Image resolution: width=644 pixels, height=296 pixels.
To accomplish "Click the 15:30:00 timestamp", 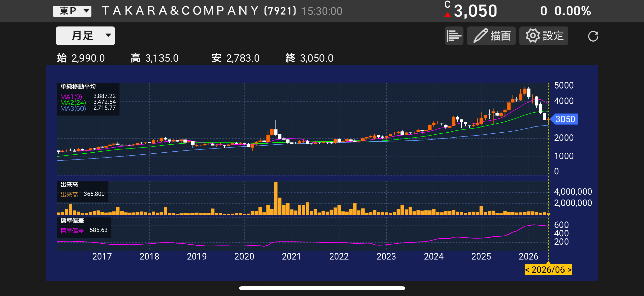I will [322, 11].
